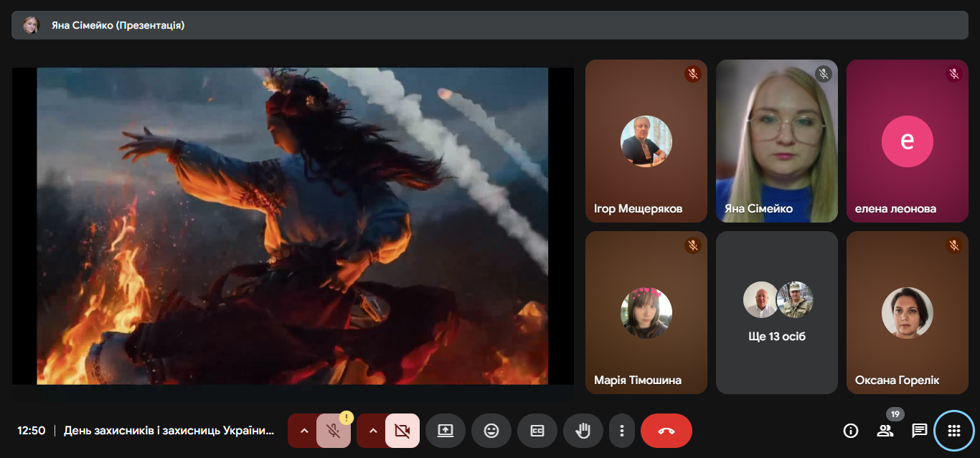The height and width of the screenshot is (458, 980).
Task: Expand audio settings chevron beside microphone
Action: pos(304,431)
